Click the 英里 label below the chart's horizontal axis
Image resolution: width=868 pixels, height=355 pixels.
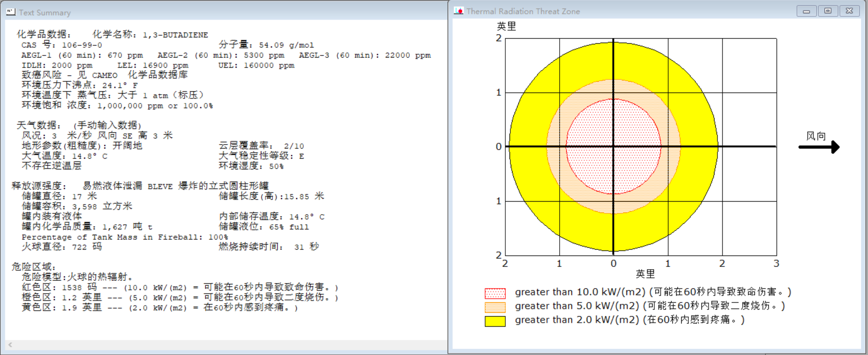coord(645,274)
